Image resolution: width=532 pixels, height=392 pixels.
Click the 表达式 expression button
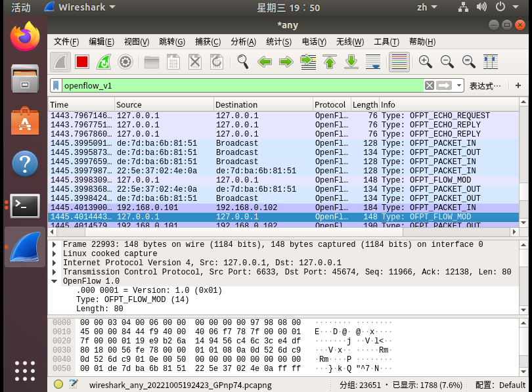[485, 86]
